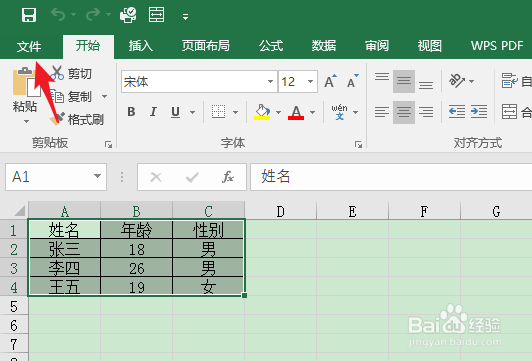This screenshot has height=361, width=532.
Task: Click the merge cells icon in quick access toolbar
Action: (x=156, y=15)
